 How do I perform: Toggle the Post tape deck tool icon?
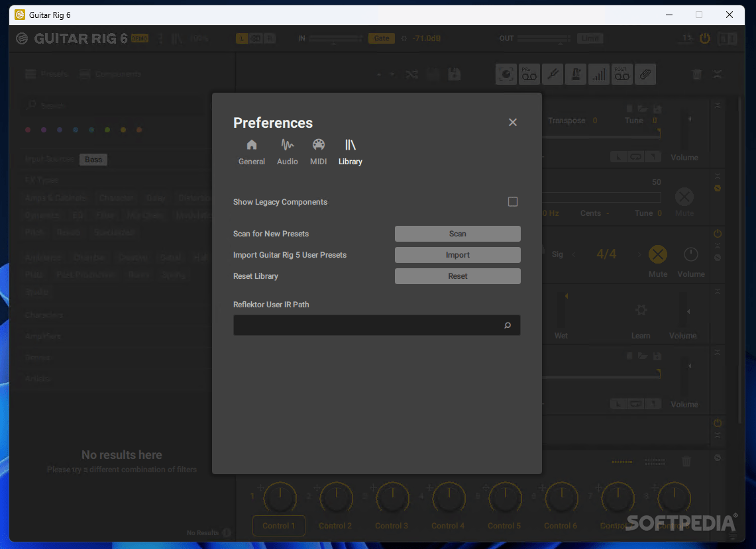coord(622,74)
